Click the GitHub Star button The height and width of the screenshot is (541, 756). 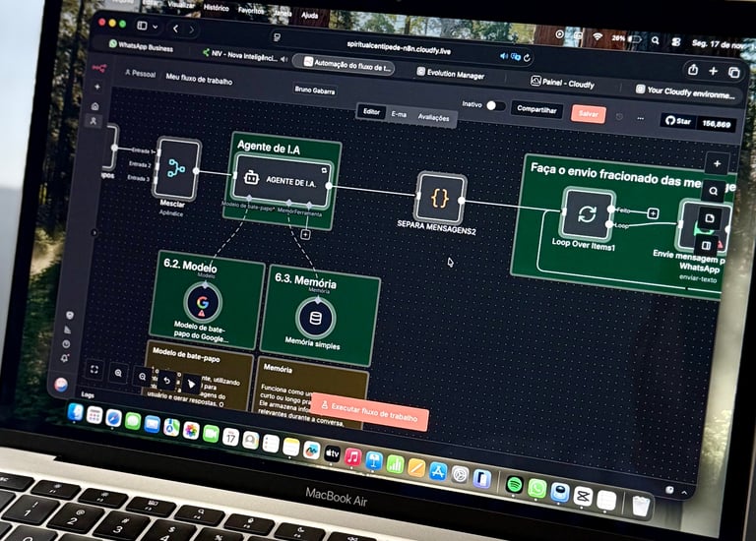(679, 121)
